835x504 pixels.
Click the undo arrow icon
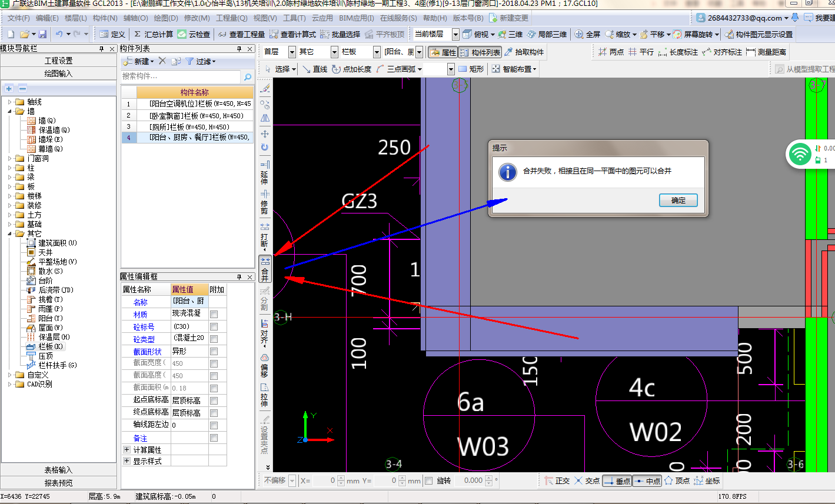pos(59,34)
